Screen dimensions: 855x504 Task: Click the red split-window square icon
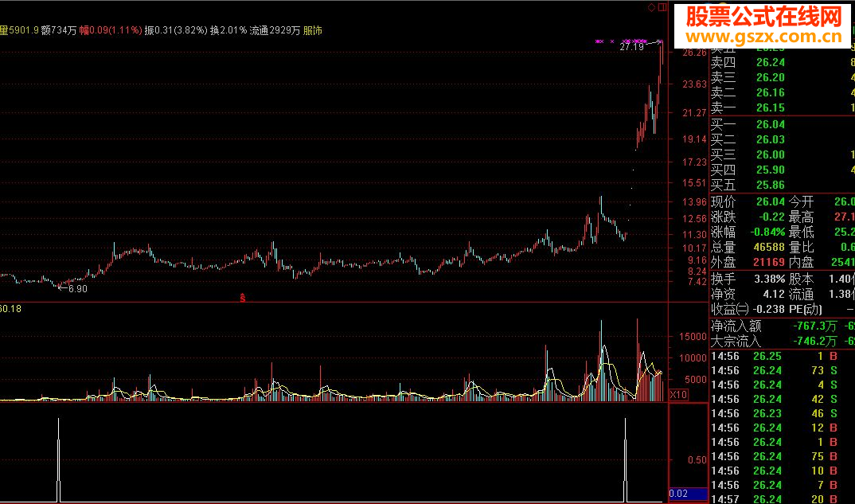(662, 7)
